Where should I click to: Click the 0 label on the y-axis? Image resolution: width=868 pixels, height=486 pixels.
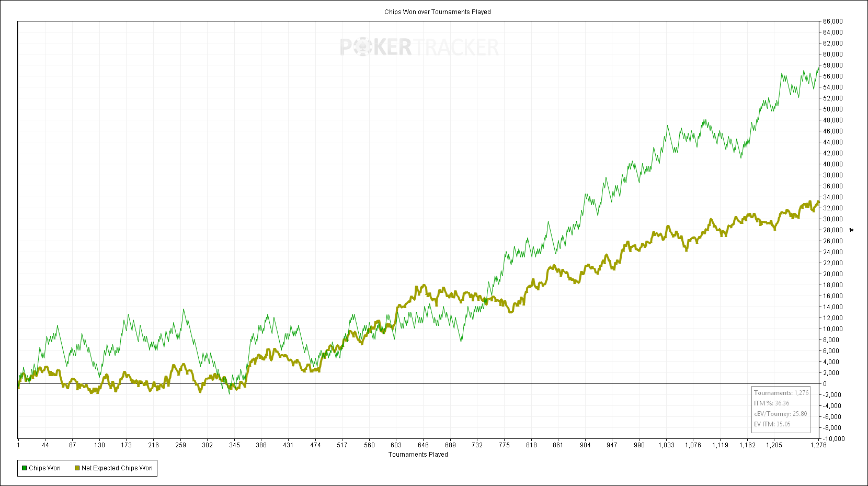pyautogui.click(x=825, y=384)
